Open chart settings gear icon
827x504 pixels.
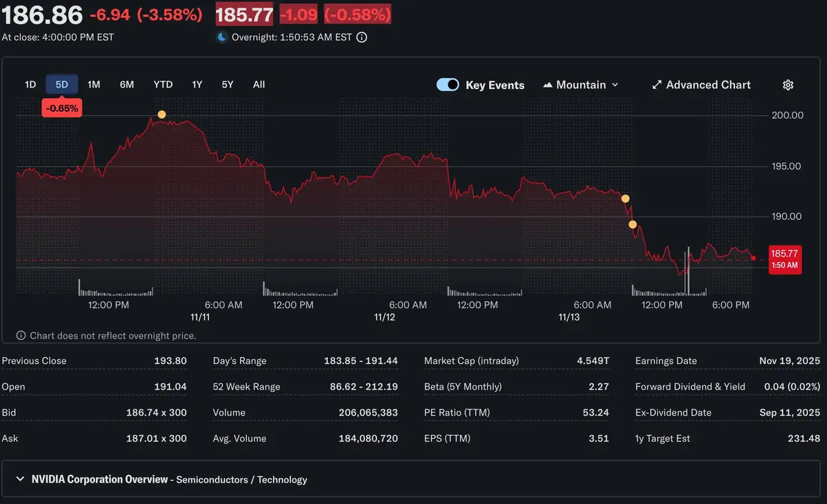click(x=788, y=85)
